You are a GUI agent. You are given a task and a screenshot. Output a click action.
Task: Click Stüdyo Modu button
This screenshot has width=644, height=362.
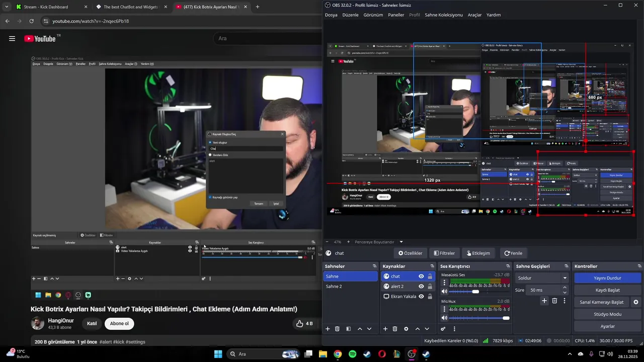[x=607, y=314]
